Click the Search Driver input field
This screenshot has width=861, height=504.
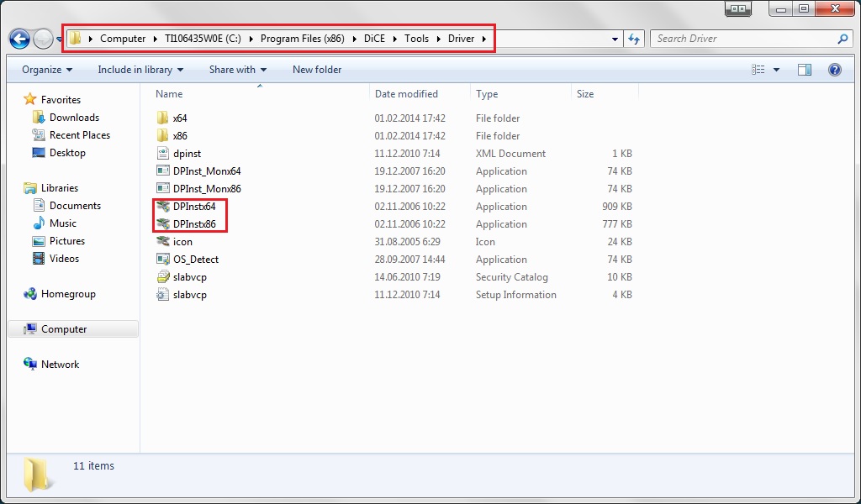point(744,39)
